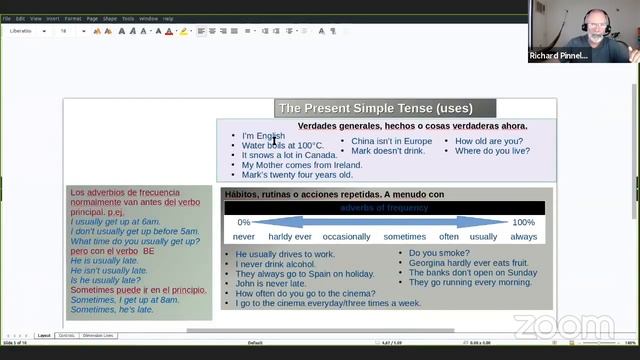The width and height of the screenshot is (640, 360).
Task: Click the text 'China isn't in Europe'
Action: (391, 141)
